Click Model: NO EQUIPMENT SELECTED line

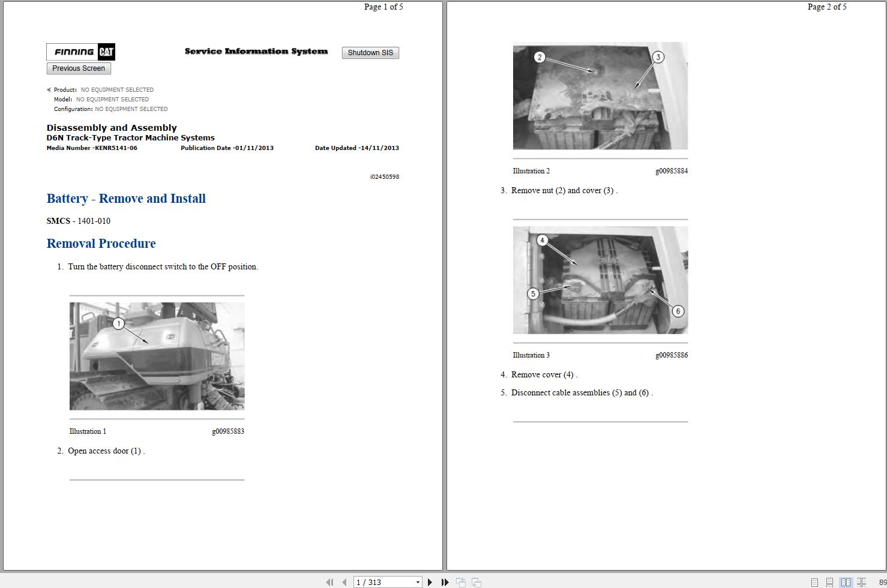coord(101,100)
